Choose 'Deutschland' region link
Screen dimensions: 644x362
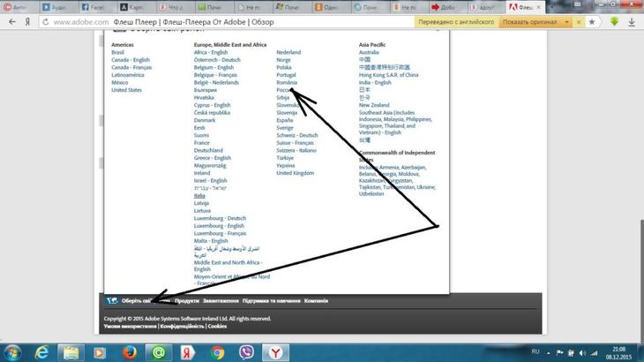click(208, 150)
